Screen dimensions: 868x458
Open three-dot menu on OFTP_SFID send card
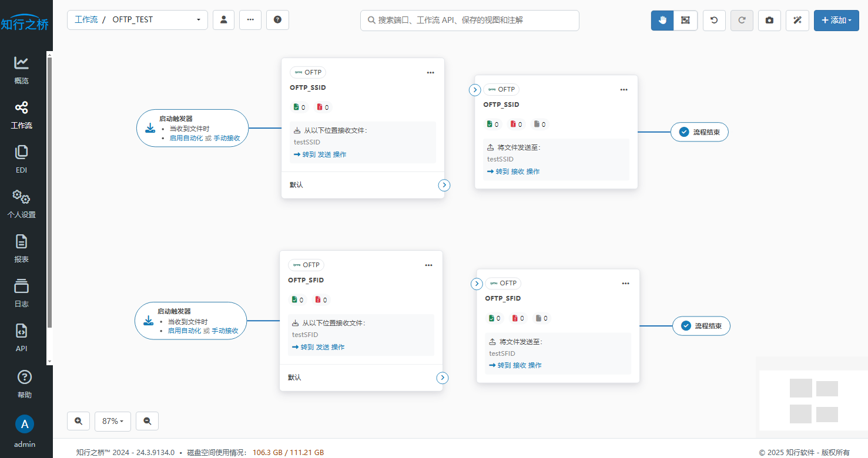click(625, 283)
